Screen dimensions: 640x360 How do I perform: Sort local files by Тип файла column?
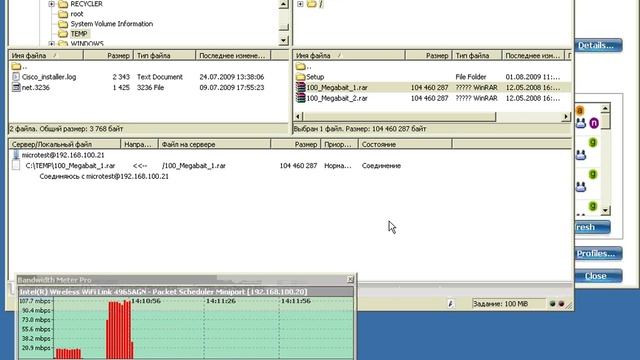click(165, 56)
